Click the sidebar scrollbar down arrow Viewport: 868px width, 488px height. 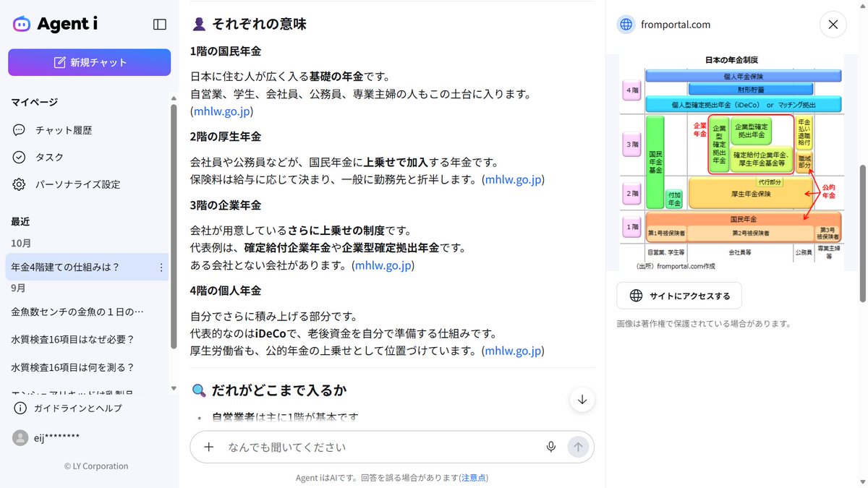[173, 388]
